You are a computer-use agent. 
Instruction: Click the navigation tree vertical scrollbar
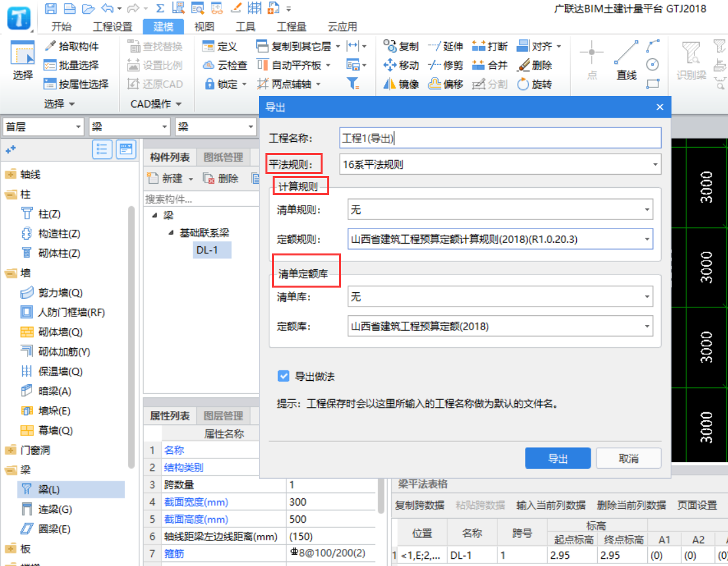point(131,336)
